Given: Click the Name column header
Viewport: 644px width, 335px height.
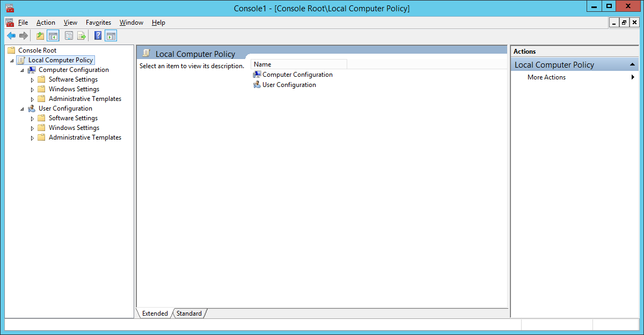Looking at the screenshot, I should tap(298, 64).
